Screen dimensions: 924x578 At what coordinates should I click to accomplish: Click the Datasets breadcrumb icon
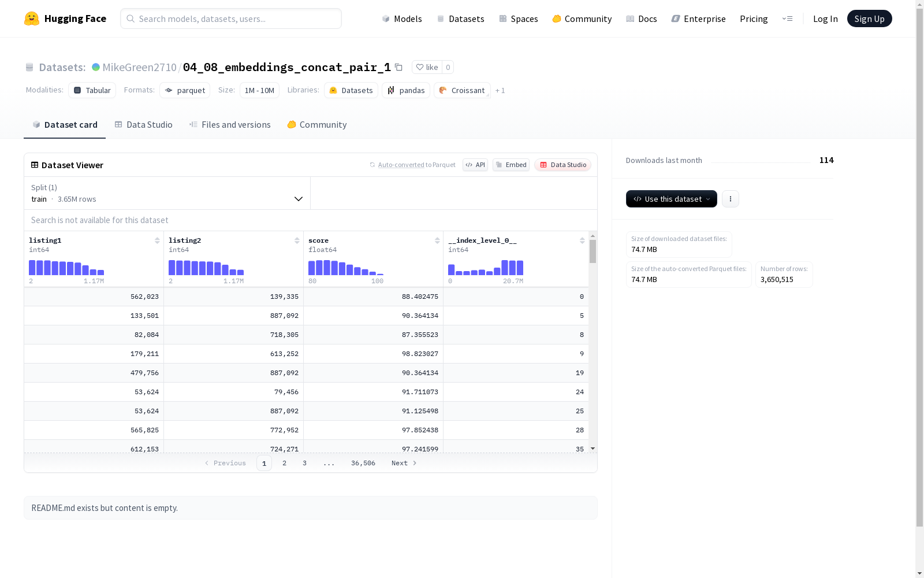[x=29, y=67]
